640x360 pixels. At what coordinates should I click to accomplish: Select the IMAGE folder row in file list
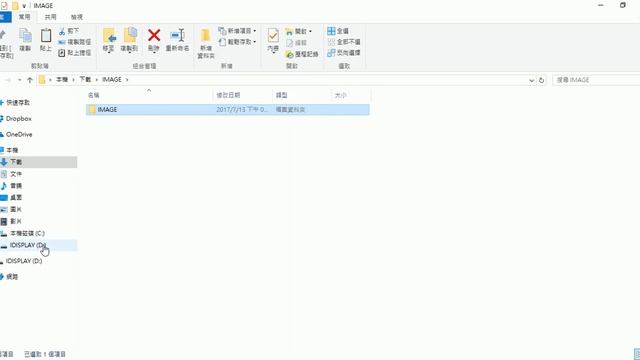point(228,109)
